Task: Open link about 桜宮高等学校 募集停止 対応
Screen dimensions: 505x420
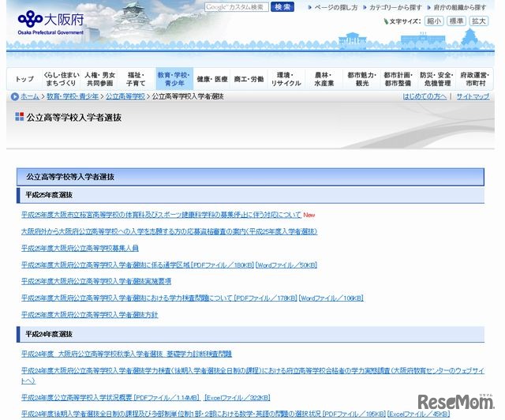Action: coord(161,215)
